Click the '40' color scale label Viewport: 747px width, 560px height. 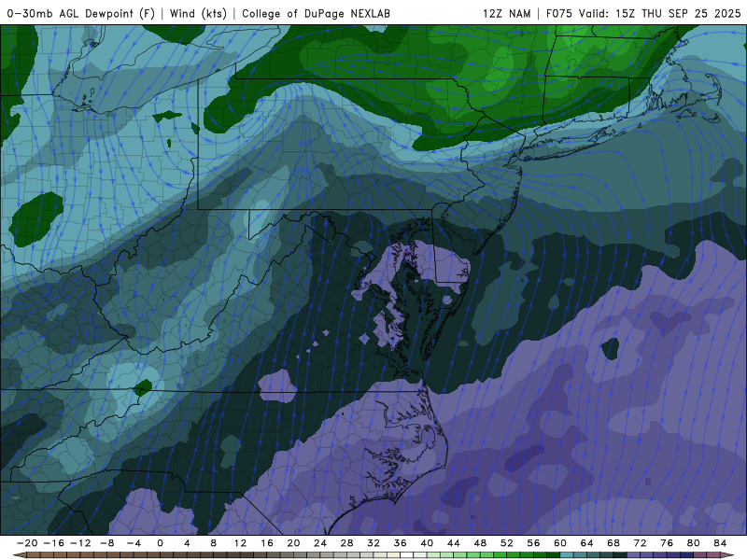point(427,543)
